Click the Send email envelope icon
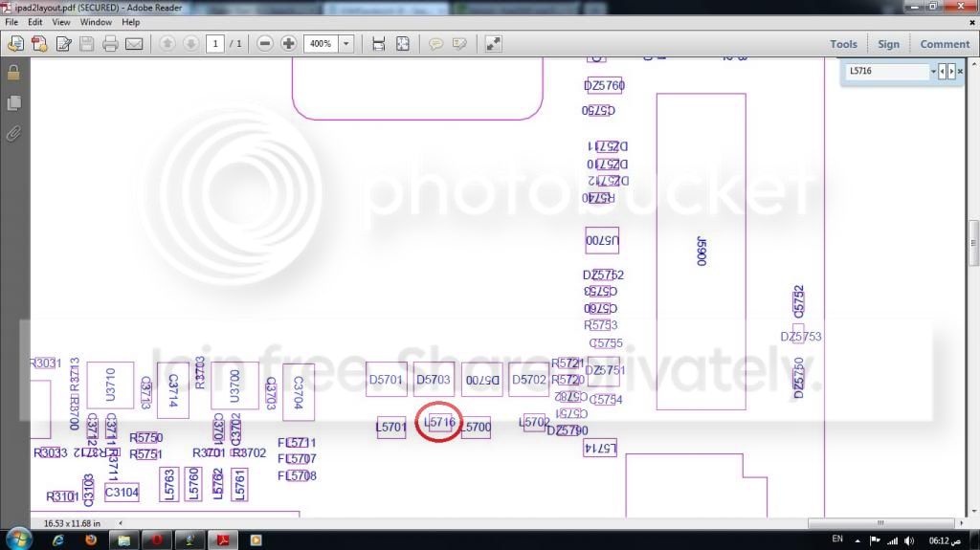Viewport: 980px width, 550px height. pyautogui.click(x=134, y=44)
